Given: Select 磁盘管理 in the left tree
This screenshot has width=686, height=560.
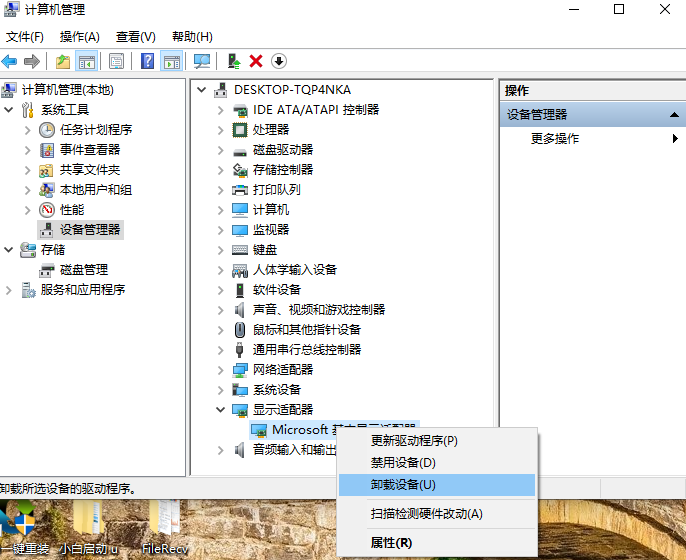Looking at the screenshot, I should tap(83, 270).
